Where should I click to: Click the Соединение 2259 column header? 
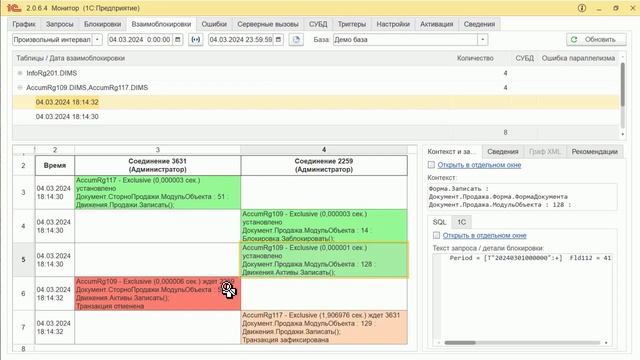(324, 165)
